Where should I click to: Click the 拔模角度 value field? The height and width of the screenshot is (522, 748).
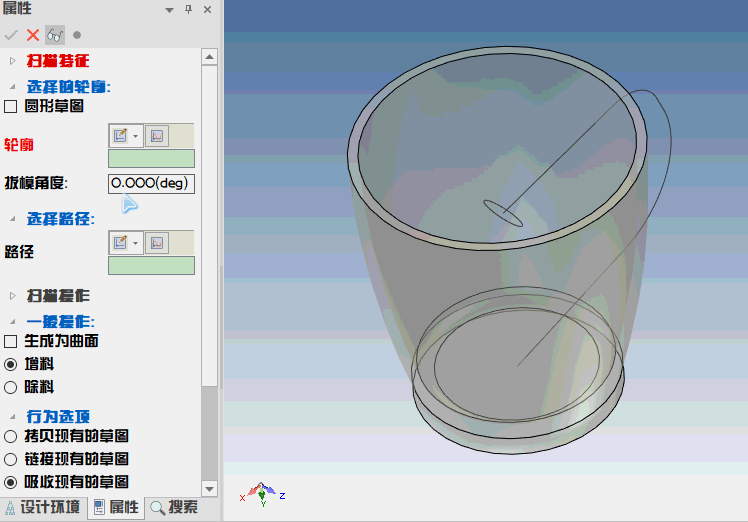pos(151,183)
